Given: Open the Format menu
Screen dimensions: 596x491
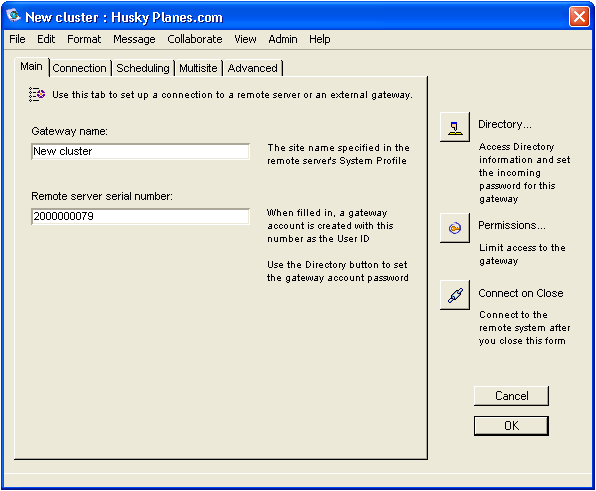Looking at the screenshot, I should [x=84, y=39].
